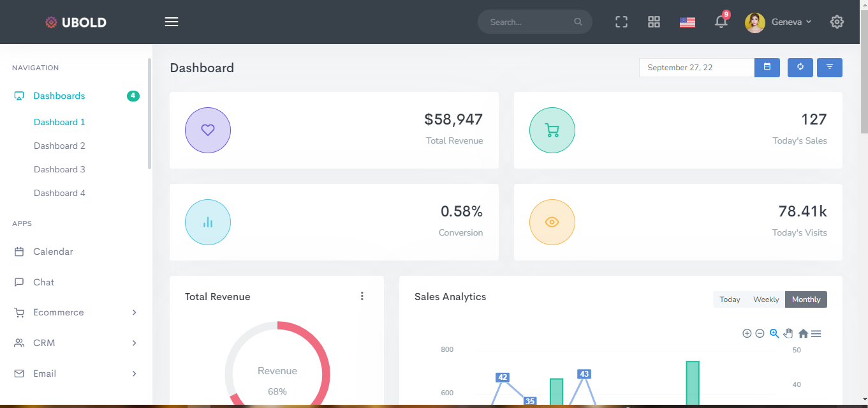Select the chart zoom-in plus icon

747,333
